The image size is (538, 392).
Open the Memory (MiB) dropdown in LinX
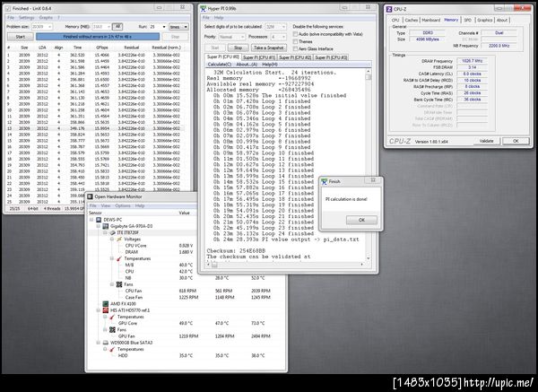tap(101, 27)
